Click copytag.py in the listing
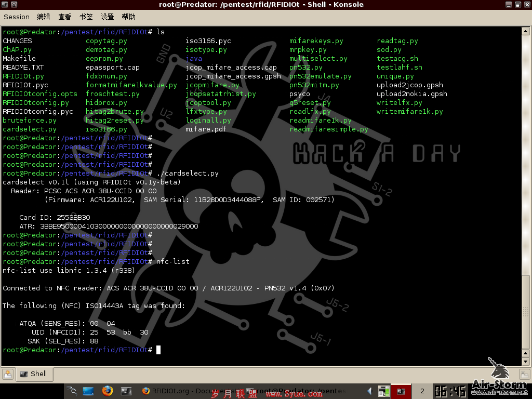532x399 pixels. pos(107,41)
